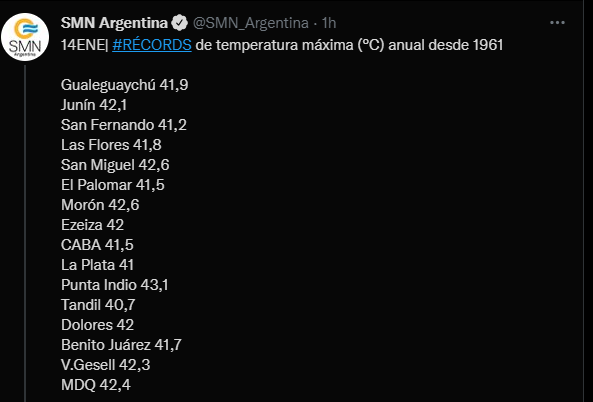Click the Punta Indio 43,1 line
Viewport: 593px width, 402px height.
[115, 285]
